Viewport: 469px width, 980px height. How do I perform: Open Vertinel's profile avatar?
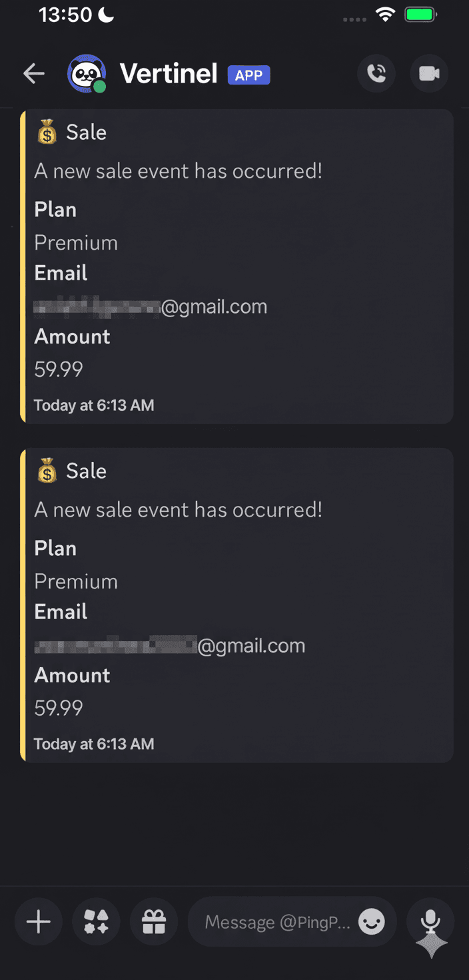pyautogui.click(x=87, y=73)
